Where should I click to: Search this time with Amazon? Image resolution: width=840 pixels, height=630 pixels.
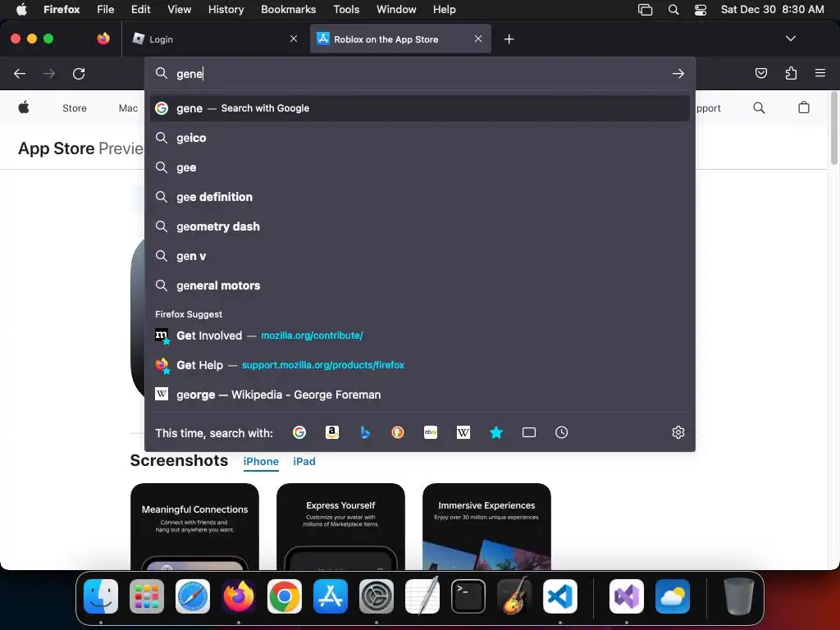coord(332,432)
